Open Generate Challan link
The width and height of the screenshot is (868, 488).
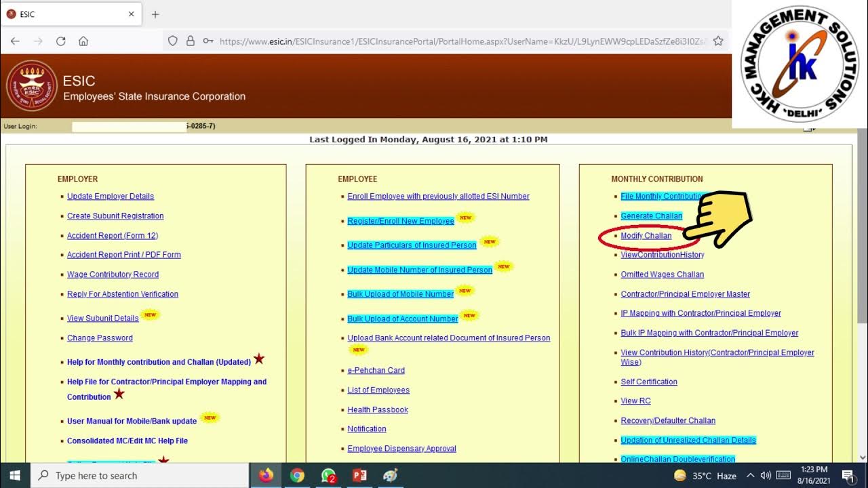coord(652,216)
